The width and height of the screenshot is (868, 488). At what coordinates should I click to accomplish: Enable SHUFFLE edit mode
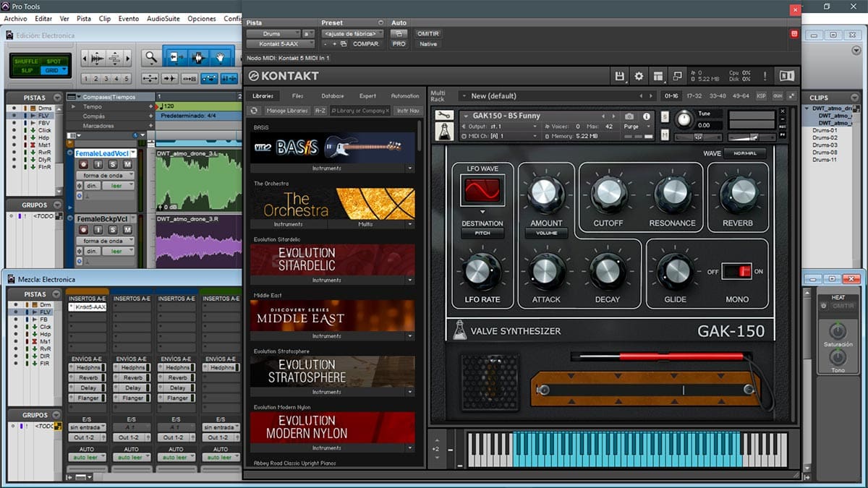(x=27, y=61)
